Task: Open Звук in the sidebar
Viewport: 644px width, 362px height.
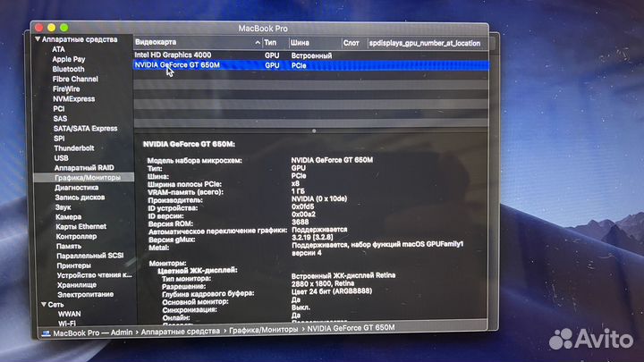Action: click(x=64, y=207)
